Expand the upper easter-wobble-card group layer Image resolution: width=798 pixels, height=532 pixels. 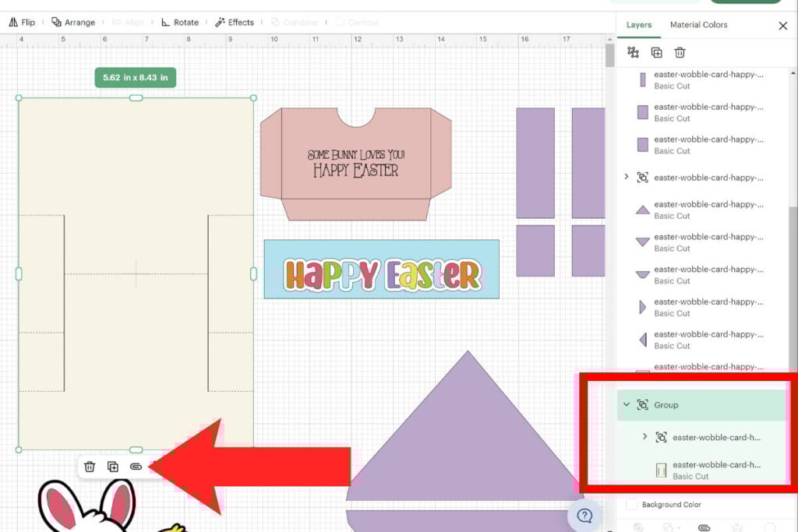click(x=627, y=178)
